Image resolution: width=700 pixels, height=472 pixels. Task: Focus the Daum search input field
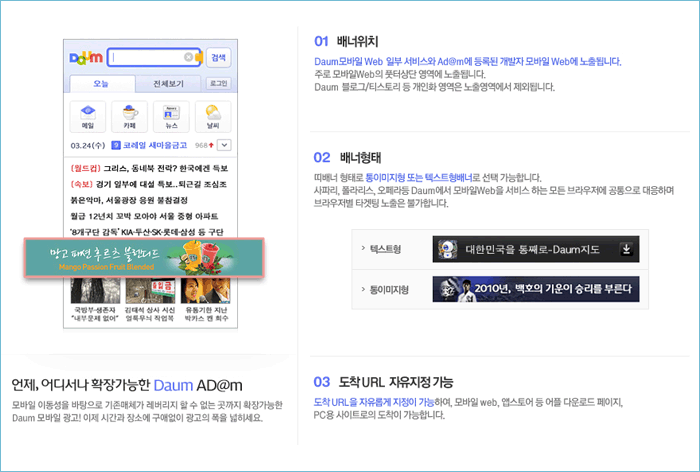coord(153,57)
